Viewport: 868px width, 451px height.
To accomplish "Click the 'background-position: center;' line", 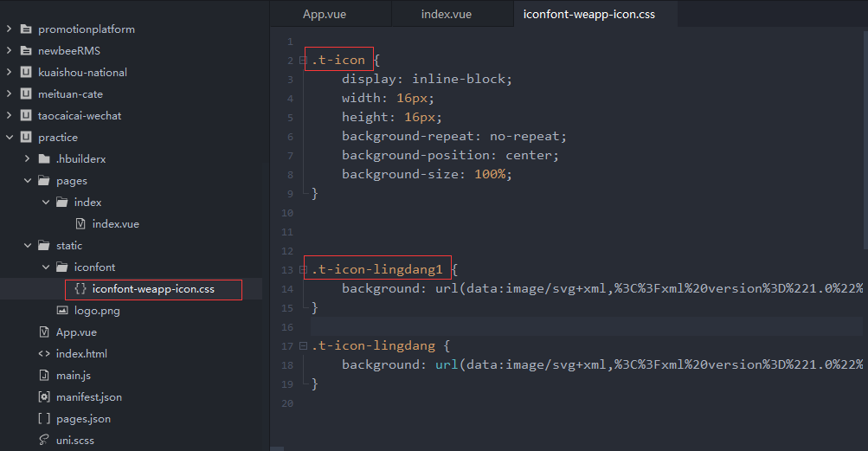I will 450,155.
